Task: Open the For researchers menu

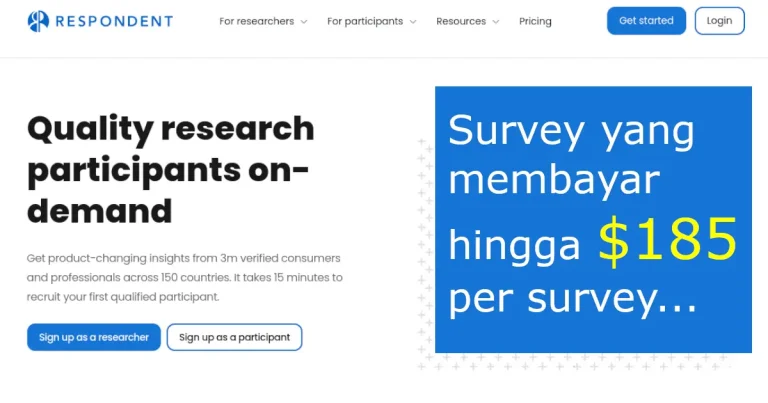Action: (x=257, y=21)
